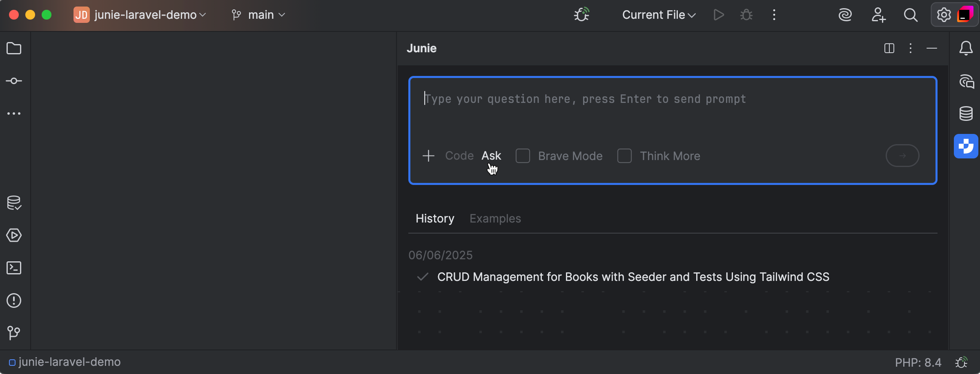980x374 pixels.
Task: Hide the Junie panel
Action: (932, 48)
